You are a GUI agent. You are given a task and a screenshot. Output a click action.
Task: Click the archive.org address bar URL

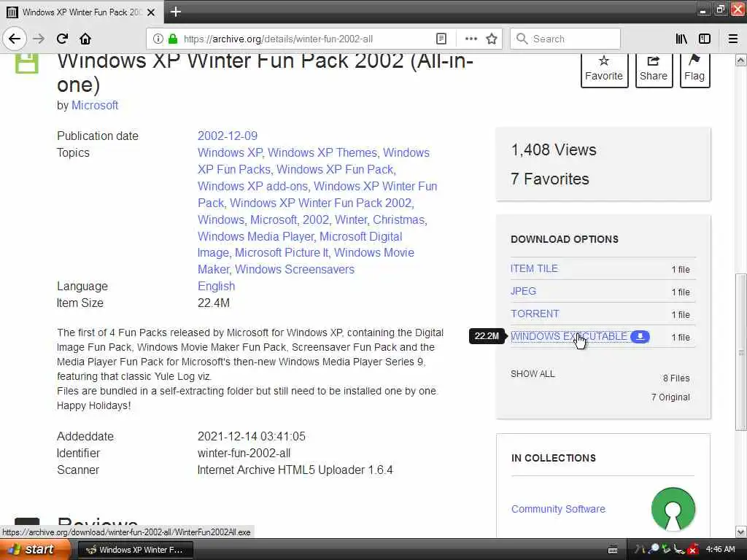[278, 39]
